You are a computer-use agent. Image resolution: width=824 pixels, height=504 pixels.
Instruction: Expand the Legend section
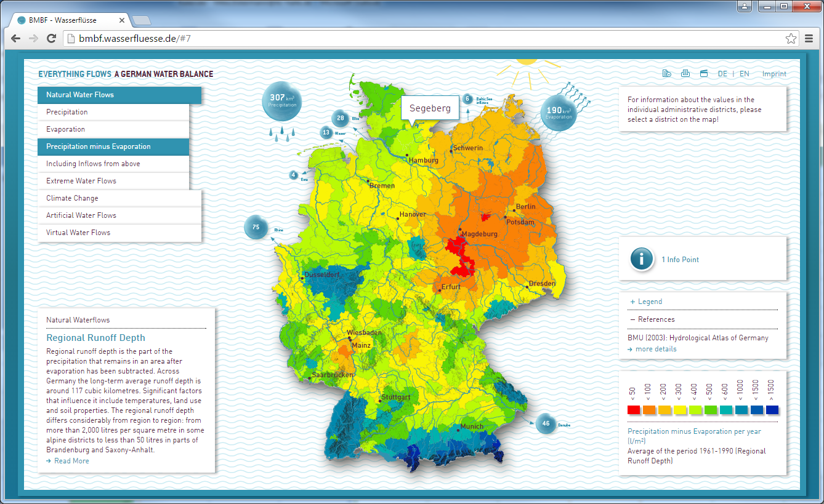[x=646, y=302]
